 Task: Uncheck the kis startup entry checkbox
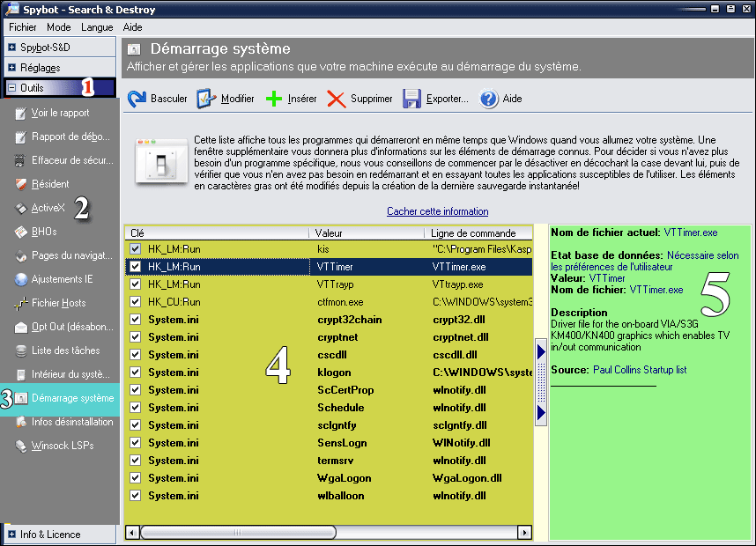(135, 249)
